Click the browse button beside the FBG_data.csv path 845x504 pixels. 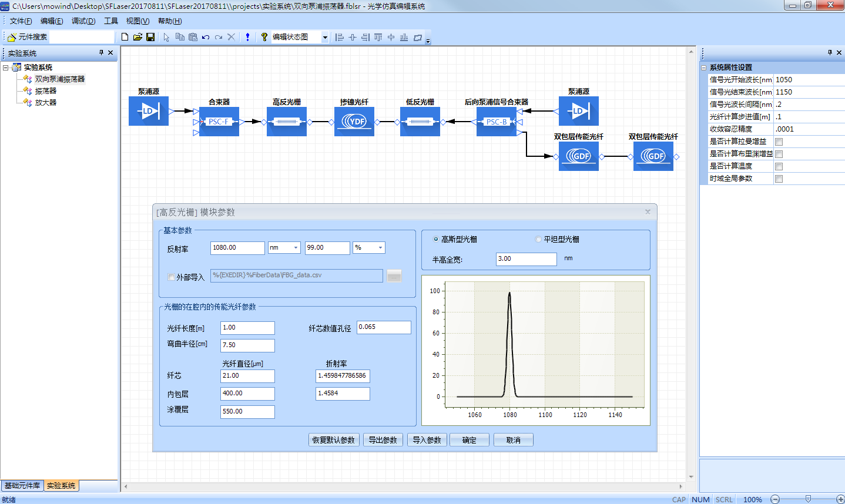tap(394, 275)
